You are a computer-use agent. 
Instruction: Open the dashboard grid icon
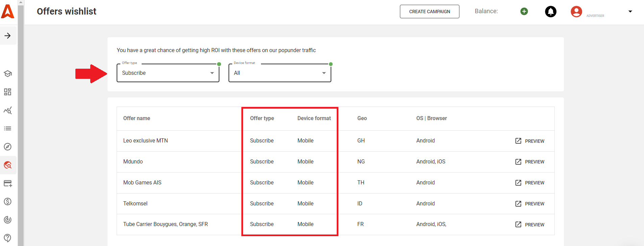coord(8,92)
